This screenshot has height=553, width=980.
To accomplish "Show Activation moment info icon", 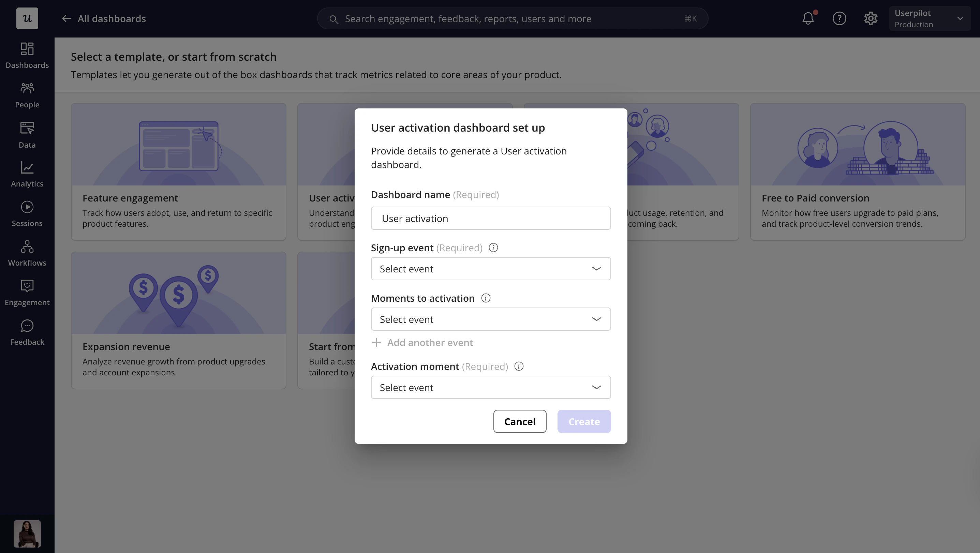I will (x=519, y=366).
